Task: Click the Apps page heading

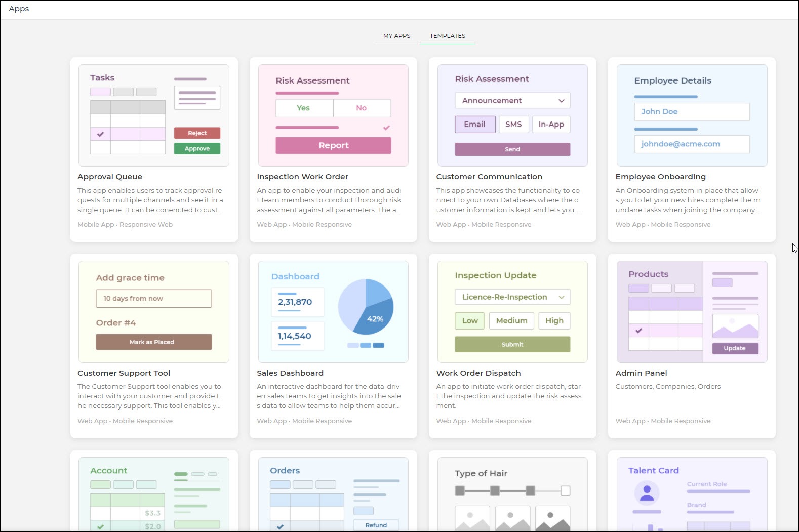Action: pyautogui.click(x=19, y=9)
